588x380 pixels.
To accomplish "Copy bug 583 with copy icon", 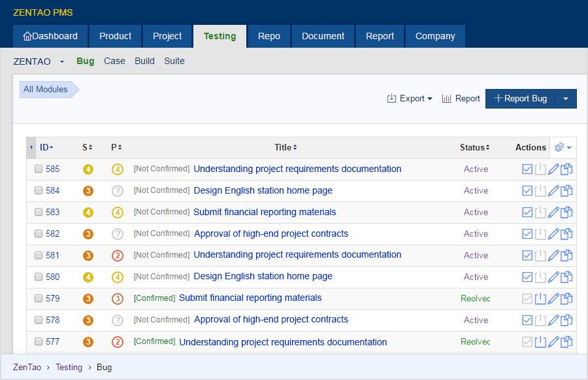I will (566, 213).
